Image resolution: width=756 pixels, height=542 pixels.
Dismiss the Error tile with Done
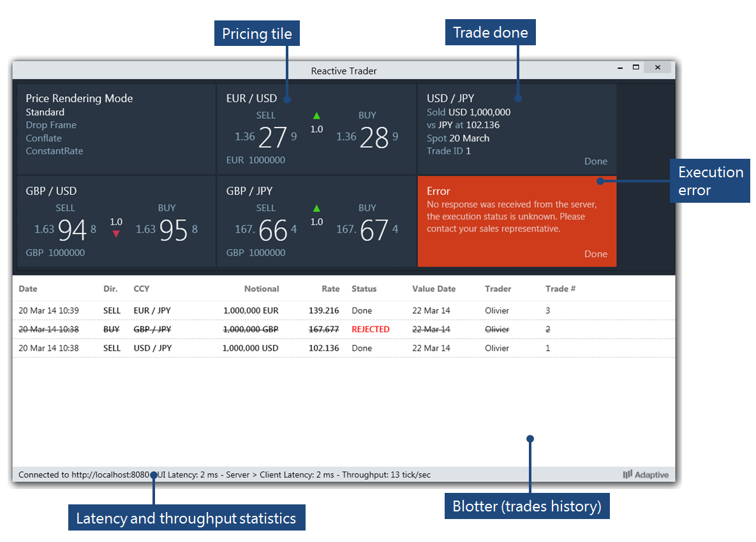pos(596,254)
